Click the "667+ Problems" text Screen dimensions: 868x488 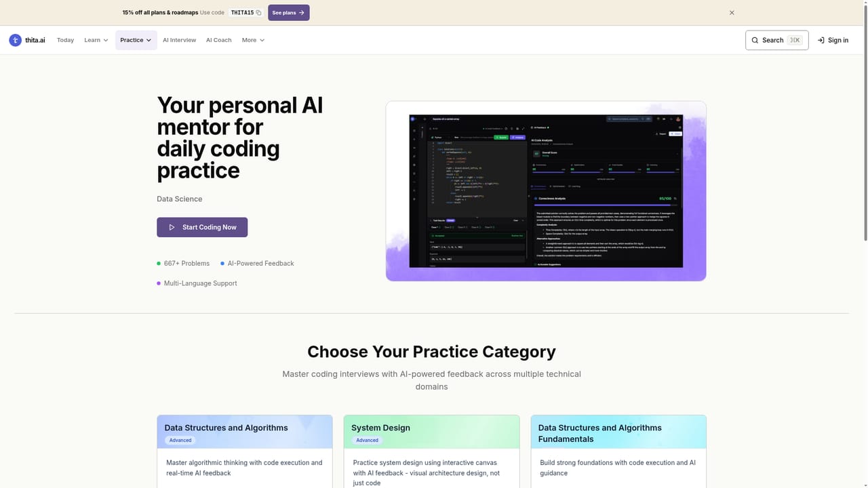(186, 263)
